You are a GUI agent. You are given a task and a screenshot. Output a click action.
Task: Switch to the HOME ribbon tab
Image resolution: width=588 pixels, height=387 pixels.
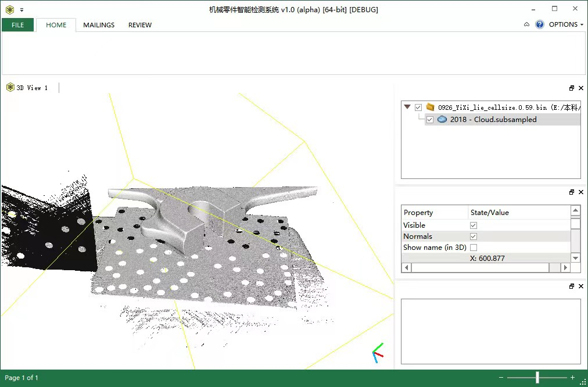point(56,25)
